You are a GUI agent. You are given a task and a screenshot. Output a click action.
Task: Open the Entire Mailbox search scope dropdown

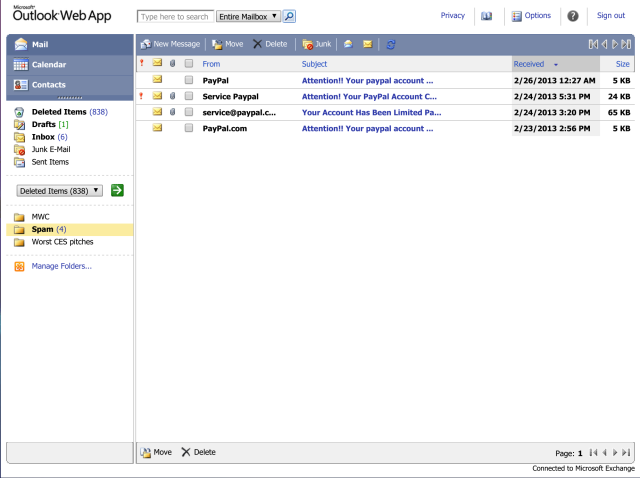click(x=248, y=16)
